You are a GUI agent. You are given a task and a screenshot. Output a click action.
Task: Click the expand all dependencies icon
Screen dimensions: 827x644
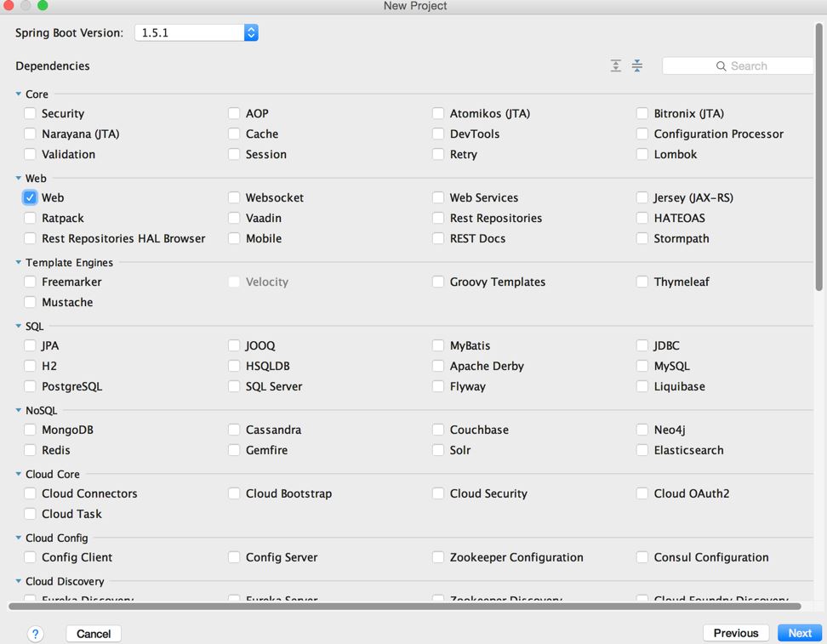(615, 66)
